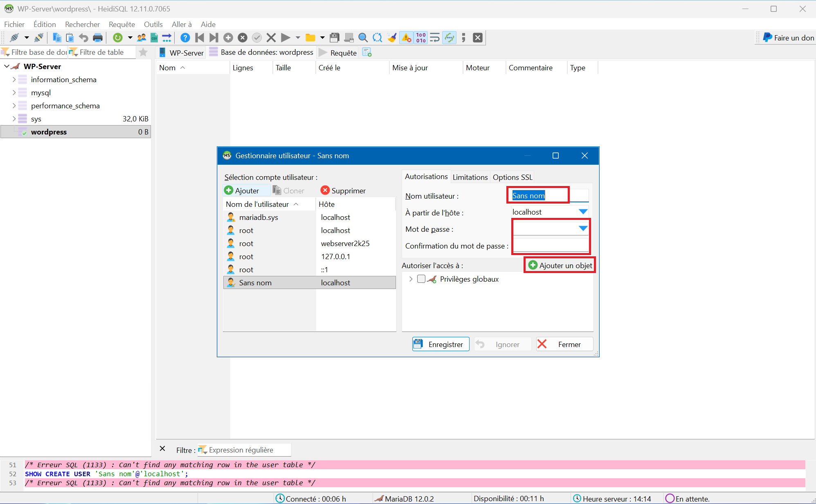Check the Privilèges globaux checkbox
The image size is (816, 504).
421,279
